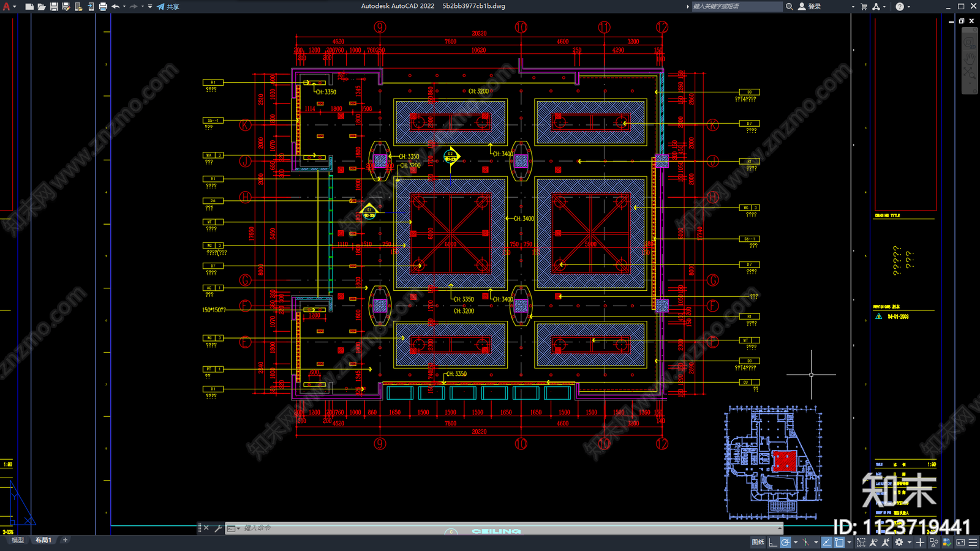Expand the application menu arrow beside the A logo
This screenshot has height=551, width=980.
(x=15, y=6)
